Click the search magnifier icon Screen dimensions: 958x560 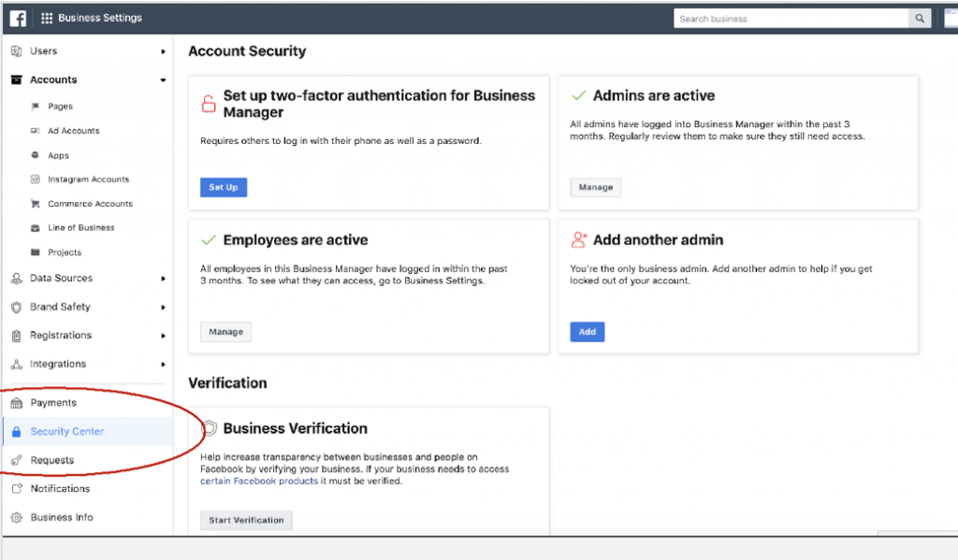(x=920, y=19)
